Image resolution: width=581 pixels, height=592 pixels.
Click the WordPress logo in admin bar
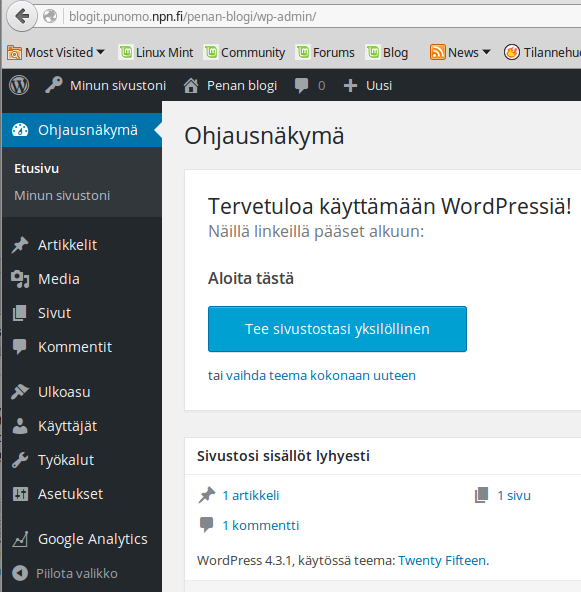tap(19, 85)
